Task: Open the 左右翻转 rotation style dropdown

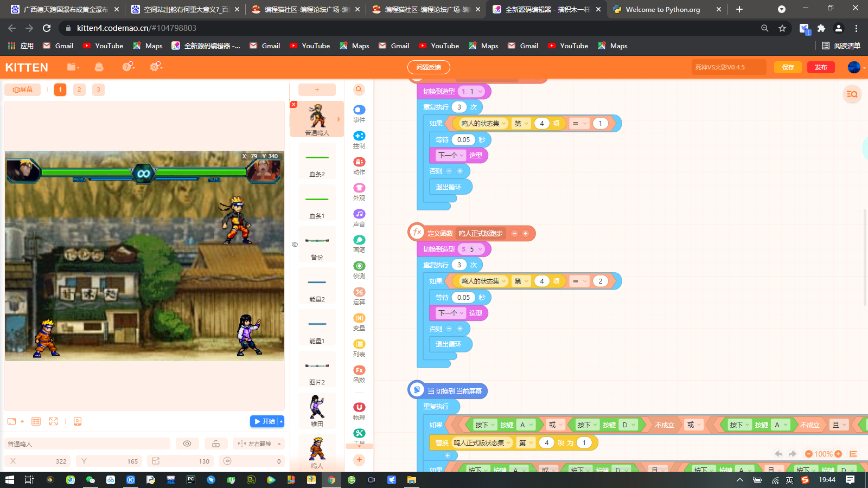Action: click(259, 444)
